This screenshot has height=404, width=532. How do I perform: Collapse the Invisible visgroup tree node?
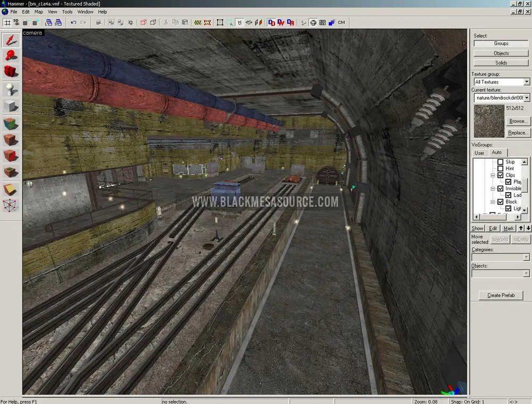(x=493, y=188)
